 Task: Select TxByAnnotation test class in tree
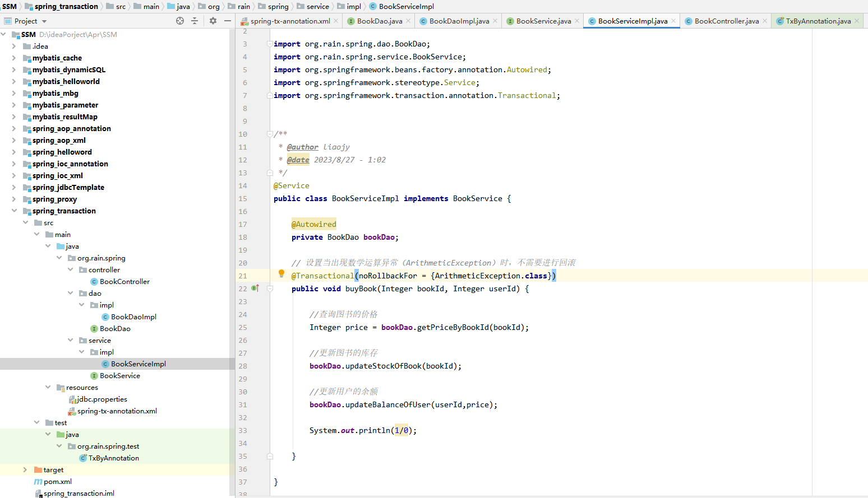(114, 458)
